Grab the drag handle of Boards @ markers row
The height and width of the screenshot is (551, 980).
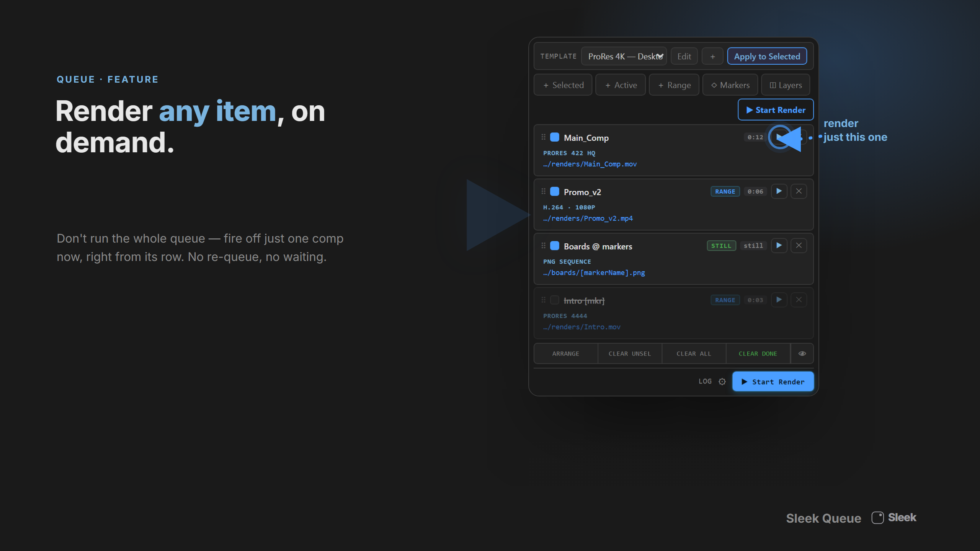pos(543,246)
